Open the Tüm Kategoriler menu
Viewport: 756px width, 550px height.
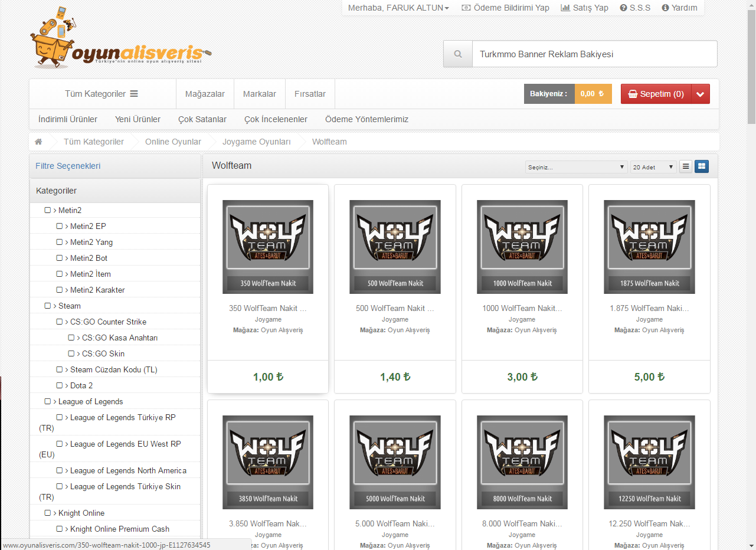tap(102, 94)
